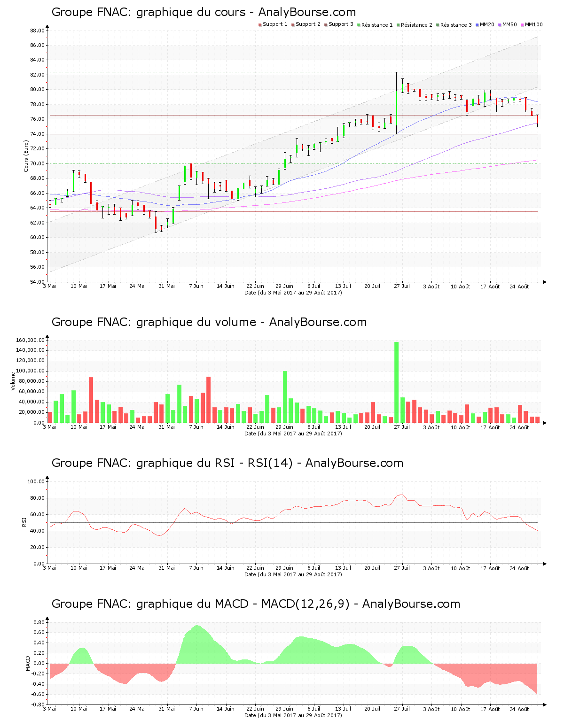The width and height of the screenshot is (564, 728).
Task: Click the 100.00 RSI axis value
Action: point(36,481)
